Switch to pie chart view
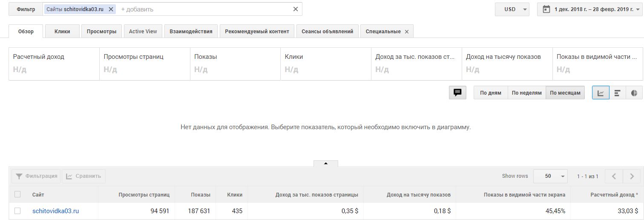 (634, 93)
